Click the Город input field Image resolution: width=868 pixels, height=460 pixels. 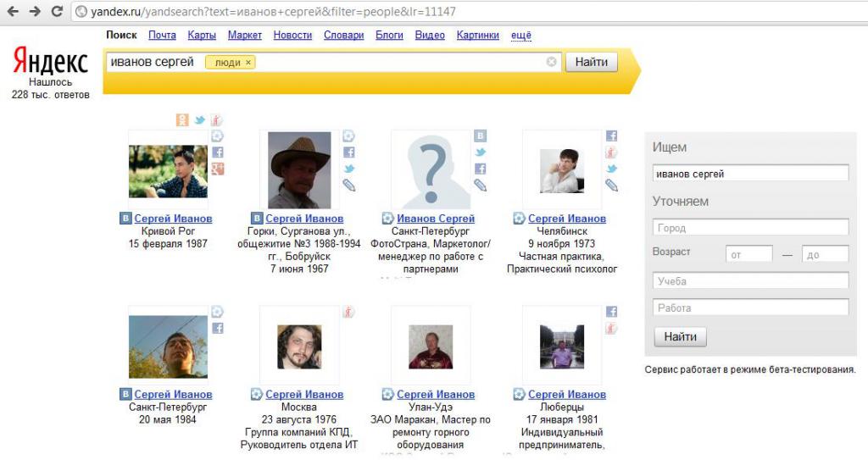click(751, 228)
